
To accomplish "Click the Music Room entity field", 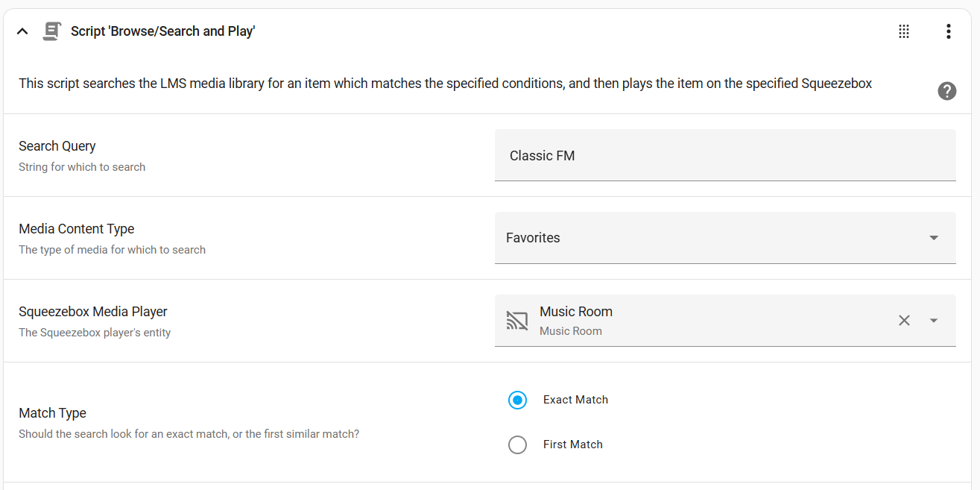I will pos(725,321).
